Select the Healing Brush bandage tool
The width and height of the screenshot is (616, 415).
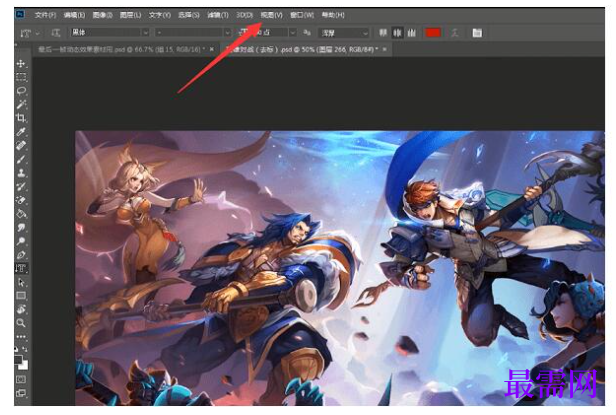point(21,145)
